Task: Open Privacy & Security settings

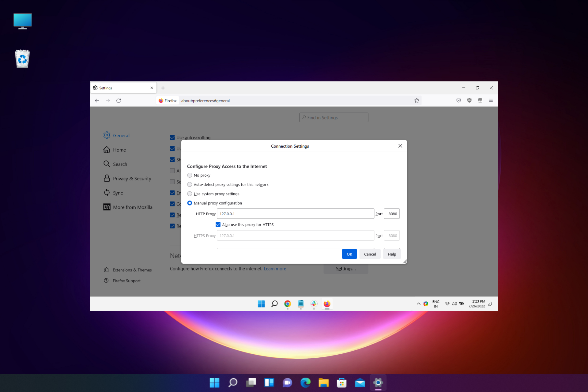Action: click(127, 179)
